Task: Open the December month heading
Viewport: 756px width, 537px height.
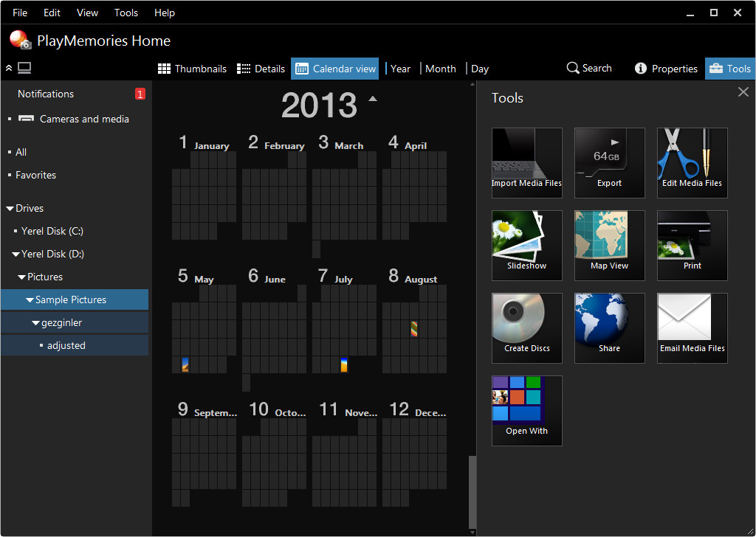Action: (418, 410)
